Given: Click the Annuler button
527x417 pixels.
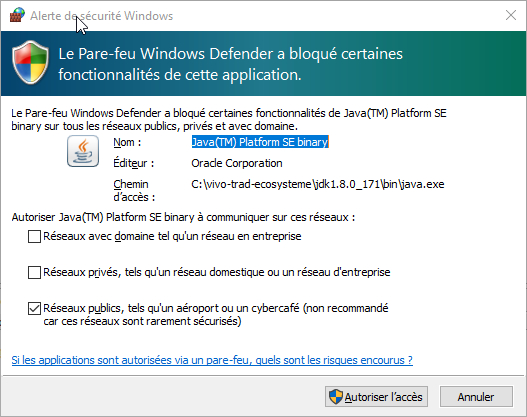Looking at the screenshot, I should [476, 397].
